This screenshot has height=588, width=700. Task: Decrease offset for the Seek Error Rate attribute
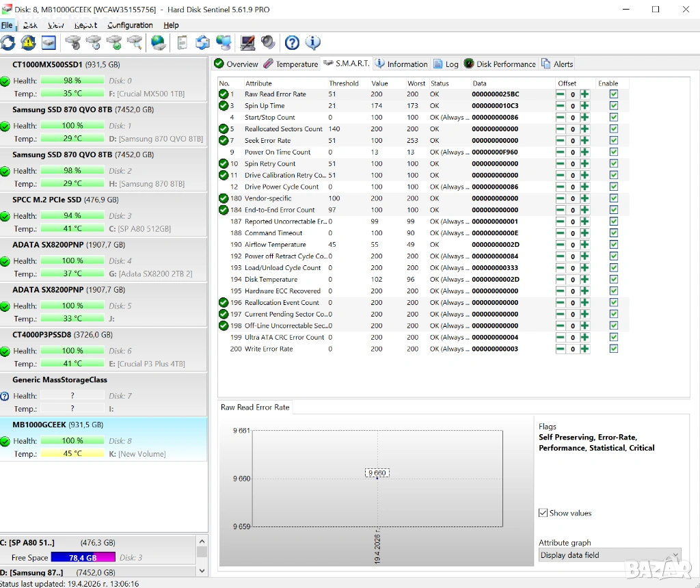point(561,141)
